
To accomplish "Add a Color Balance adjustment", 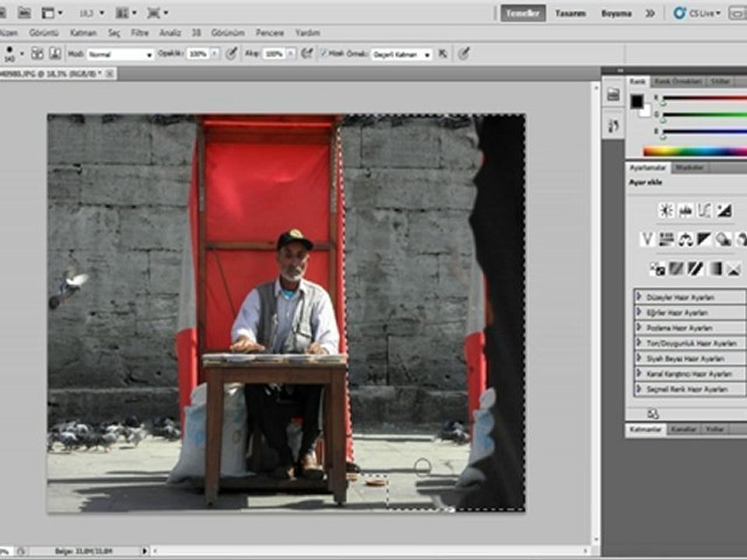I will (685, 239).
